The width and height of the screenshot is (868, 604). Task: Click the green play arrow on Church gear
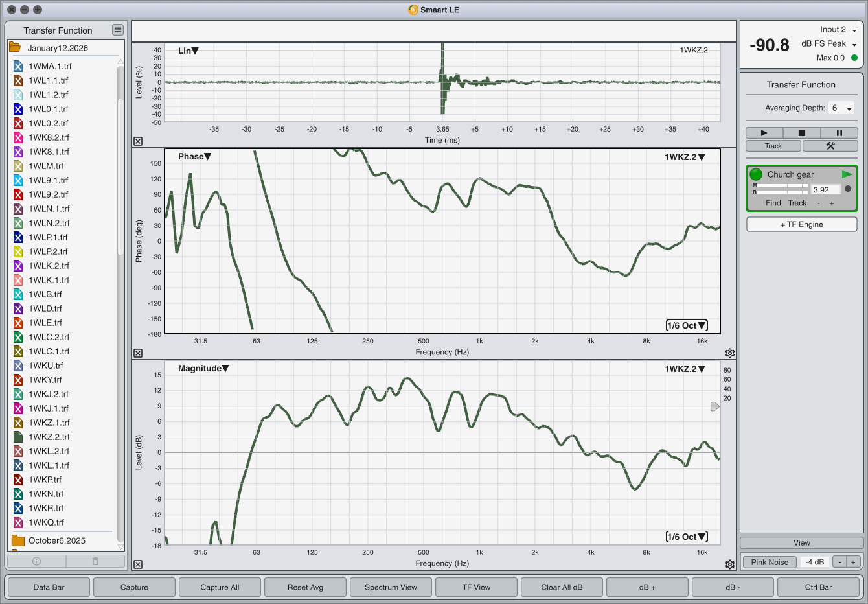coord(847,174)
